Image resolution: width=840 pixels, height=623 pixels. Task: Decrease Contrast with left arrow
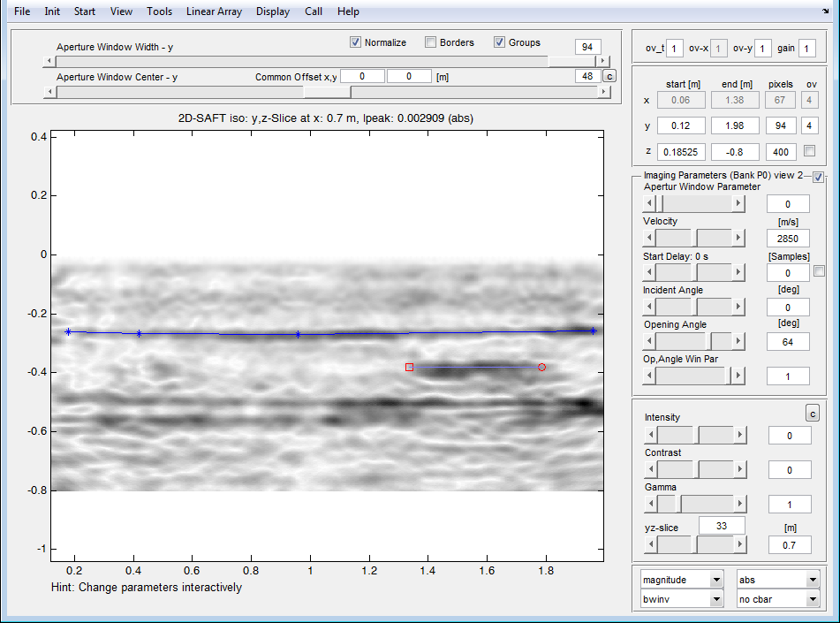point(651,469)
